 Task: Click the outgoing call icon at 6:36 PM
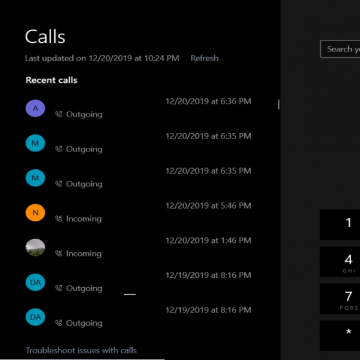(59, 114)
